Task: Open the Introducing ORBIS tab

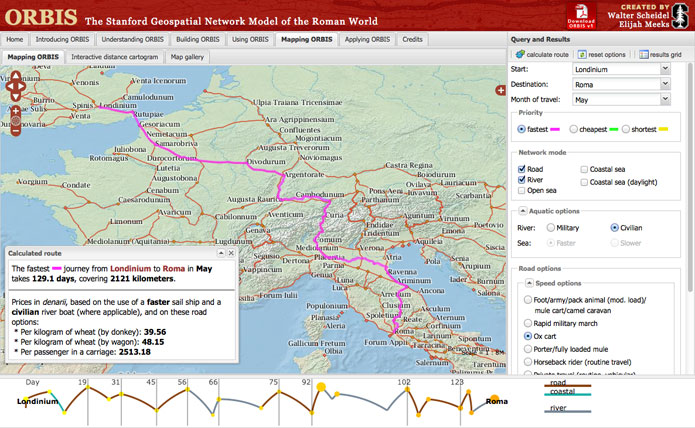Action: coord(62,39)
